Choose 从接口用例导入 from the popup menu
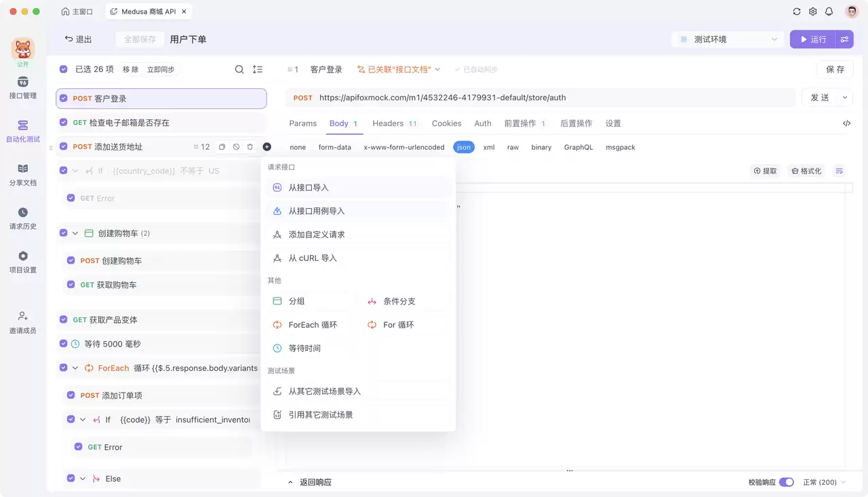This screenshot has height=497, width=868. click(x=358, y=211)
